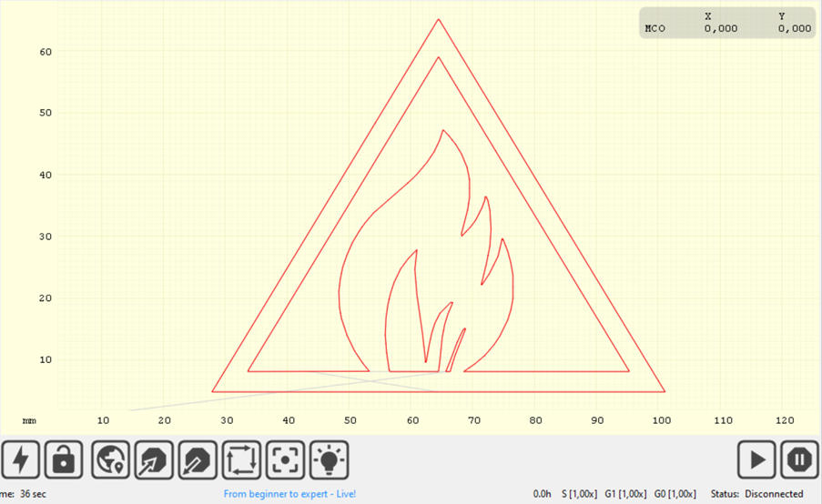The width and height of the screenshot is (822, 504).
Task: Click the octagon icon with outward arrow
Action: [x=152, y=460]
